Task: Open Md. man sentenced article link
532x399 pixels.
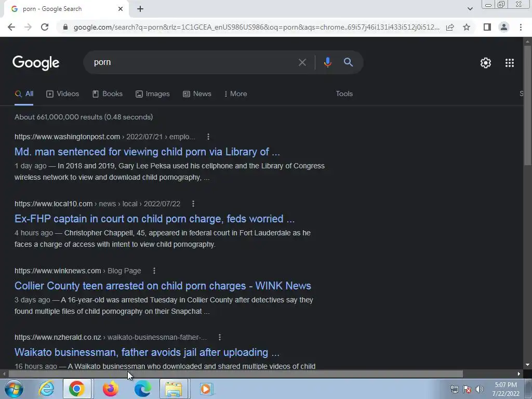Action: coord(147,152)
